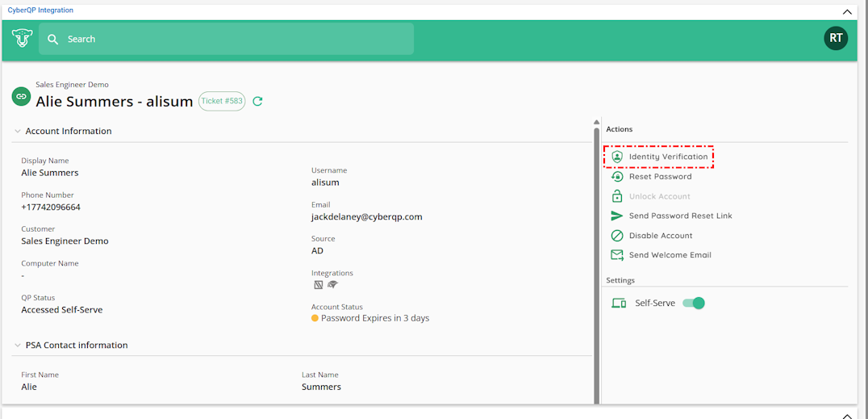Focus the Search input field
Image resolution: width=868 pixels, height=419 pixels.
(x=227, y=39)
